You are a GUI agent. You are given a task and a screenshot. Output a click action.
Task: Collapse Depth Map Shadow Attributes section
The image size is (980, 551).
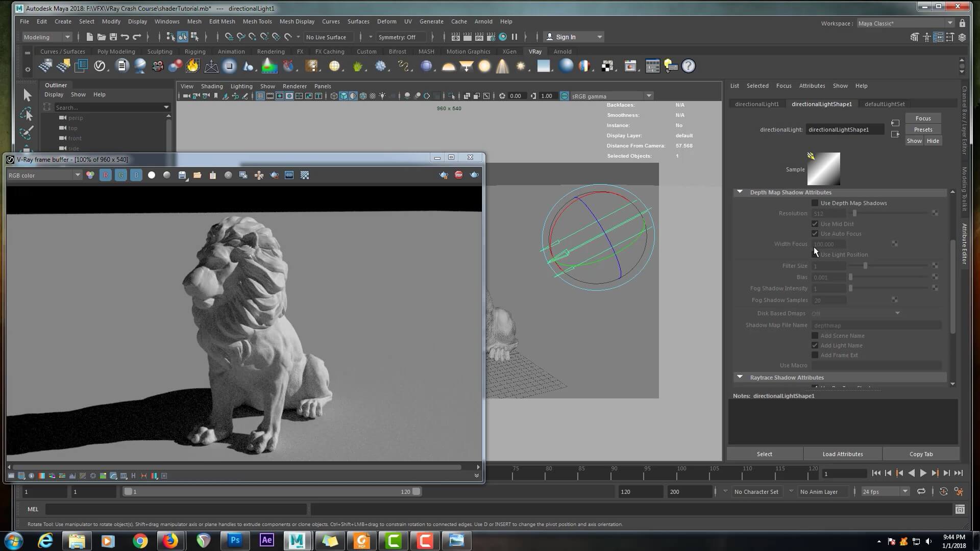[740, 192]
